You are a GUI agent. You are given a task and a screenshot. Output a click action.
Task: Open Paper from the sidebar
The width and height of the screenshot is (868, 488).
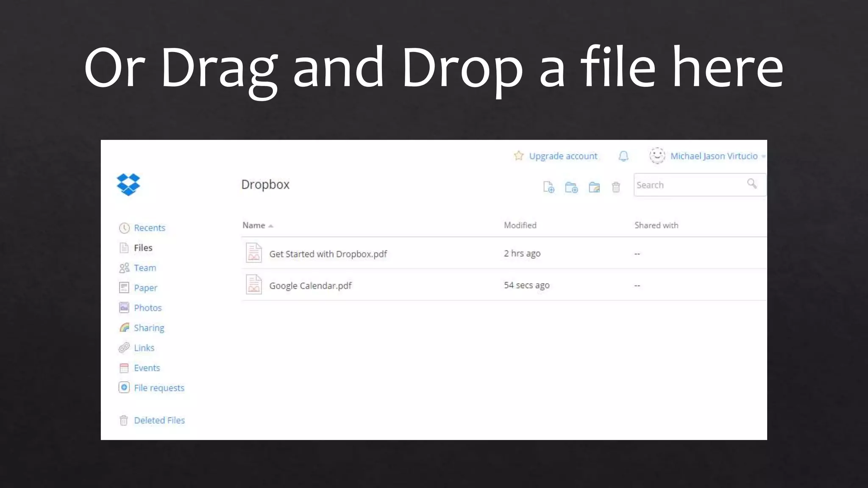(x=145, y=288)
